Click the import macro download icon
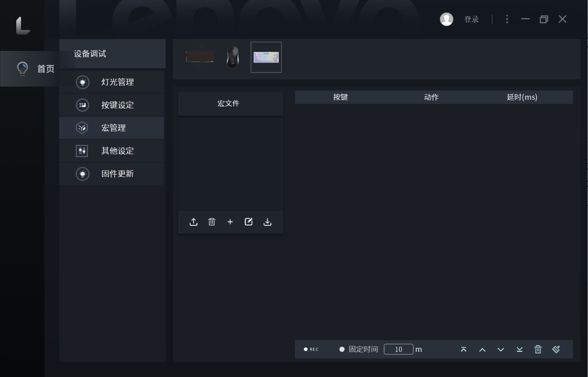 point(267,222)
